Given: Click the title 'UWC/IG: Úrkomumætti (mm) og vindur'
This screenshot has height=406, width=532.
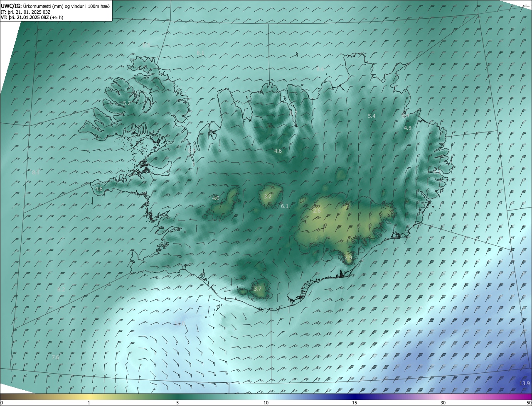Looking at the screenshot, I should pyautogui.click(x=55, y=5).
